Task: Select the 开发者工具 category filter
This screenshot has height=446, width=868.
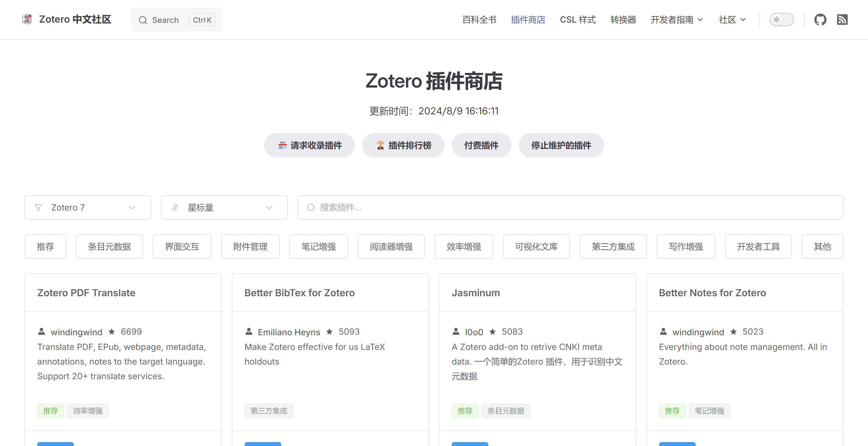Action: click(x=759, y=246)
